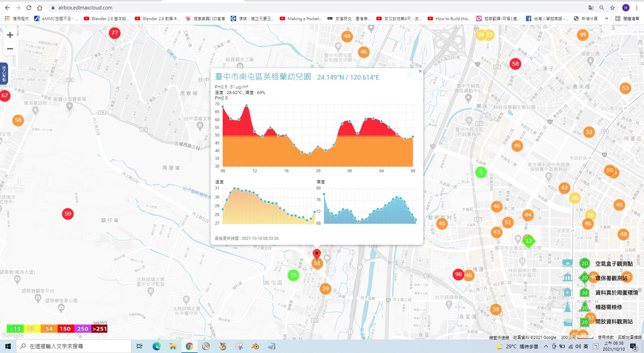Open Blender from the taskbar
Viewport: 644px width, 353px height.
[x=255, y=346]
